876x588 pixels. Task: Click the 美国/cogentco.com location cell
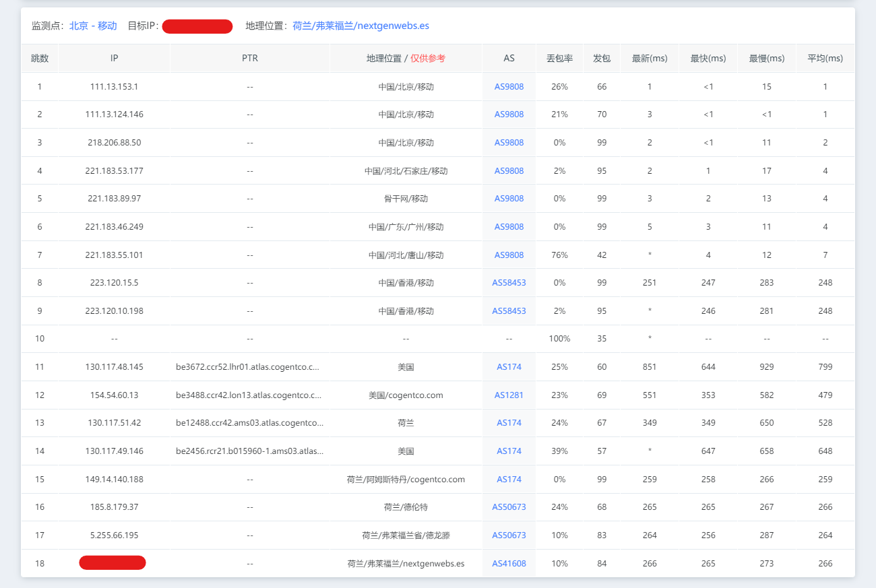tap(406, 395)
